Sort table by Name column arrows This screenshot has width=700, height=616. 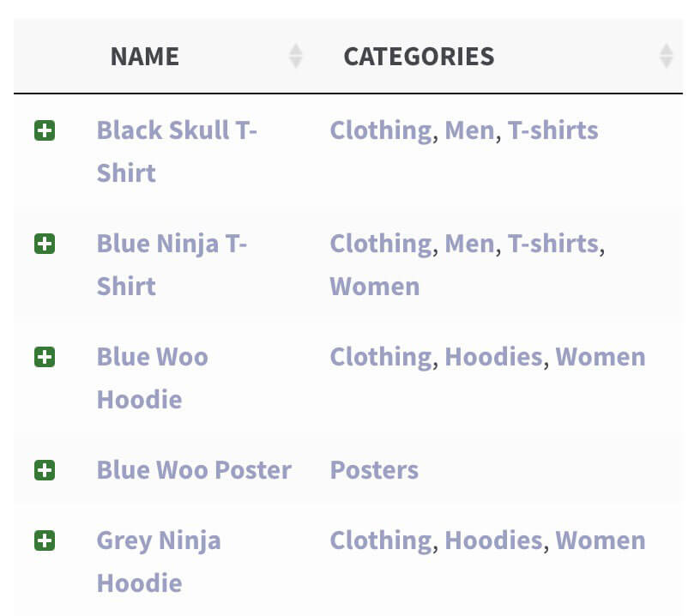pyautogui.click(x=295, y=57)
